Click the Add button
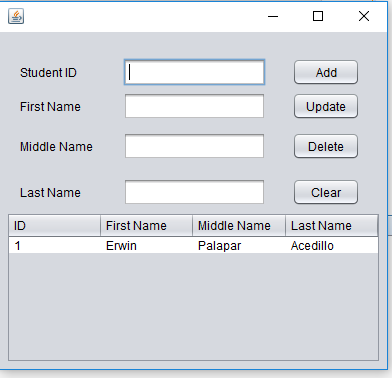Screen dimensions: 392x378 coord(326,72)
